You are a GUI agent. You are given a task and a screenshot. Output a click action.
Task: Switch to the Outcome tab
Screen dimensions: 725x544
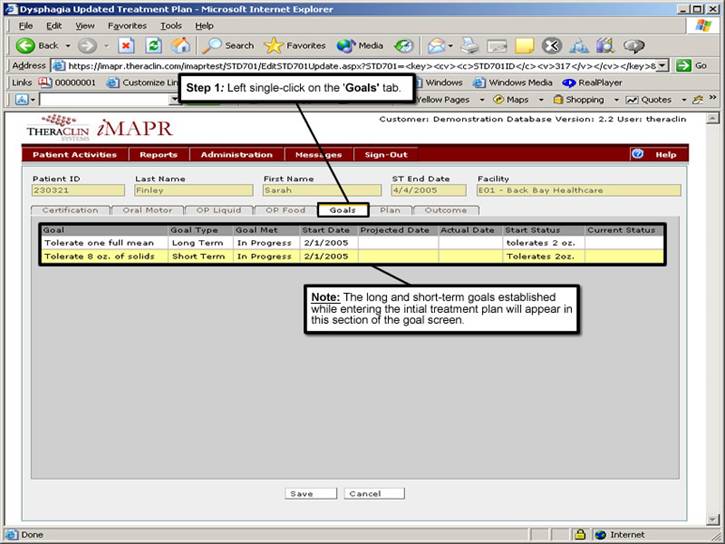[x=445, y=210]
